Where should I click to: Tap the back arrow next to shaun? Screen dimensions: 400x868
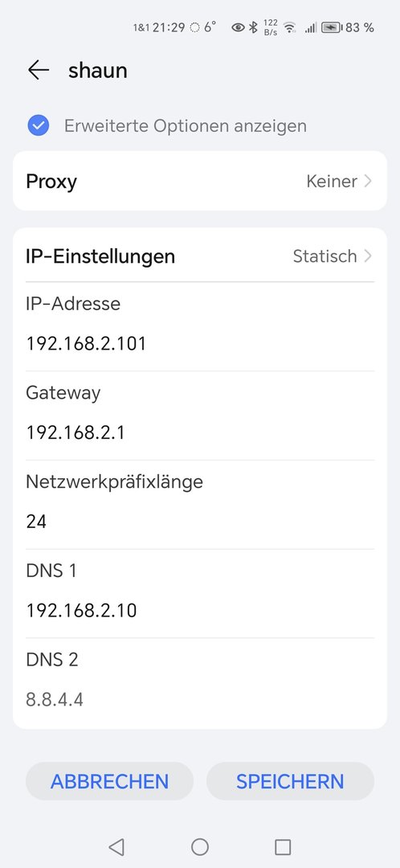point(39,70)
